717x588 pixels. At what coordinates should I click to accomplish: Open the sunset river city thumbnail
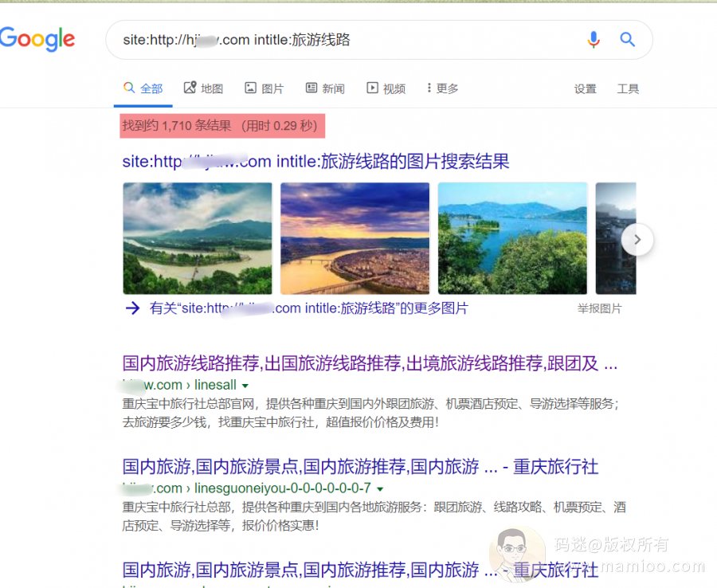click(x=355, y=238)
